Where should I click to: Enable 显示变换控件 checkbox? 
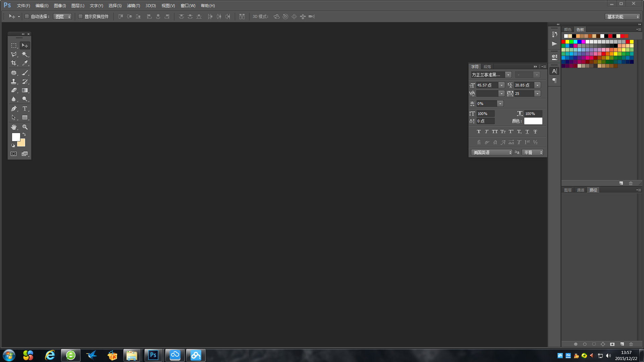[80, 16]
